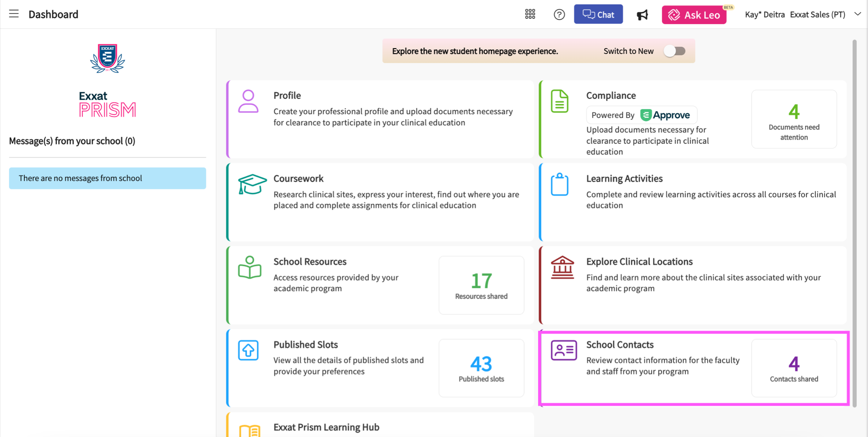The image size is (868, 437).
Task: Click the School Resources reader icon
Action: pos(250,267)
